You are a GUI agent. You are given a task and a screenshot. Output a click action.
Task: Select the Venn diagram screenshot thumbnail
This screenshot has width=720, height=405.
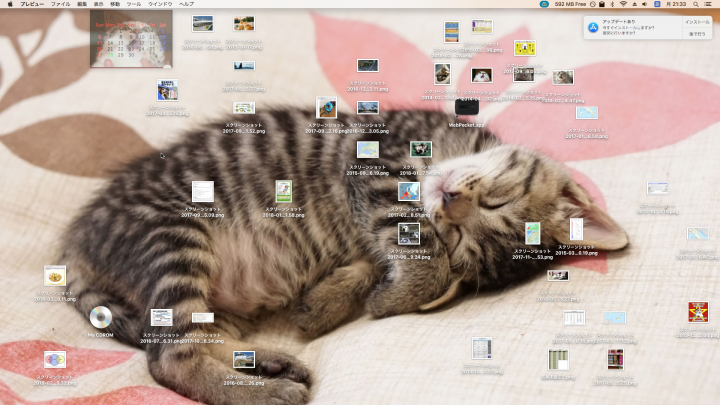click(55, 360)
